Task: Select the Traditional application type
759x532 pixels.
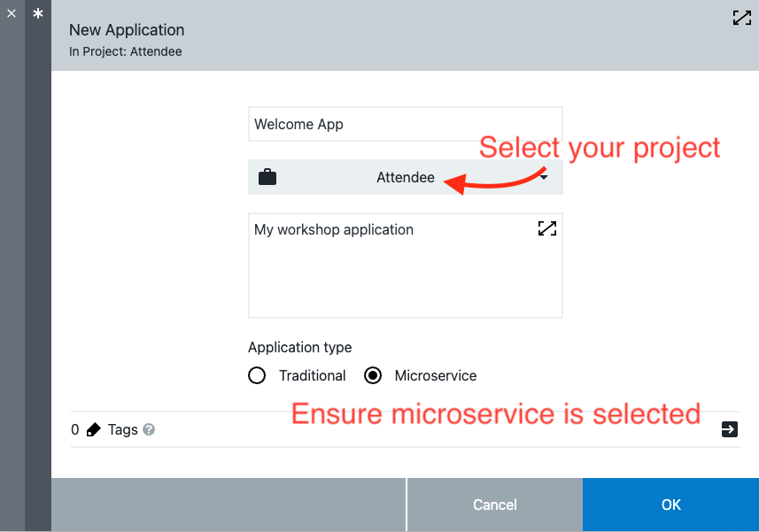Action: [x=257, y=375]
